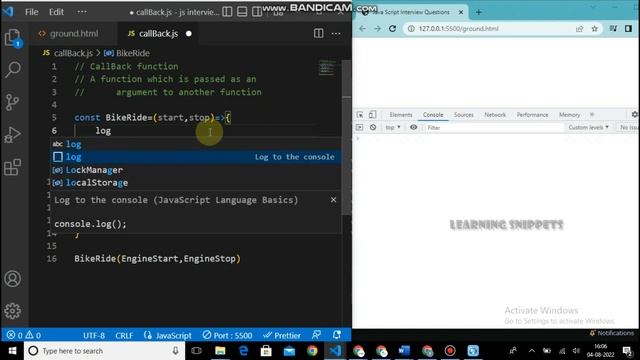Select the inspect element tool in DevTools
Viewport: 640px width, 360px height.
360,115
